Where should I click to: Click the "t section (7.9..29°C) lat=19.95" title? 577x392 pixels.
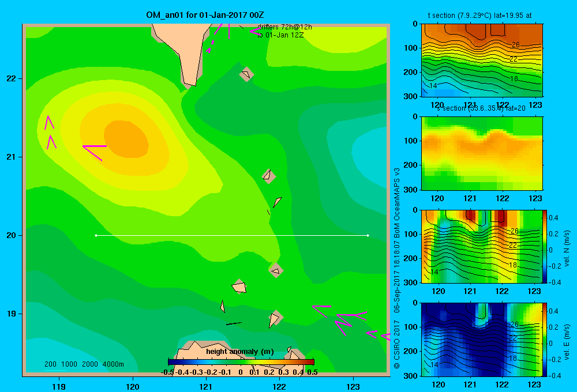click(x=479, y=16)
